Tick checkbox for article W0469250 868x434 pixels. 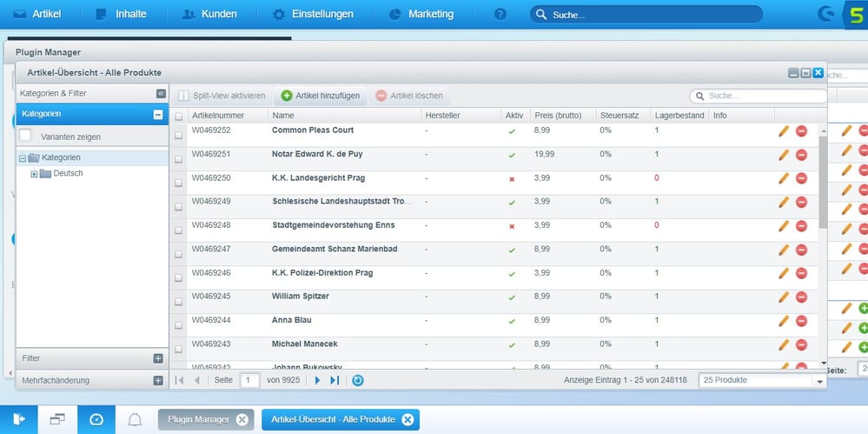tap(178, 183)
